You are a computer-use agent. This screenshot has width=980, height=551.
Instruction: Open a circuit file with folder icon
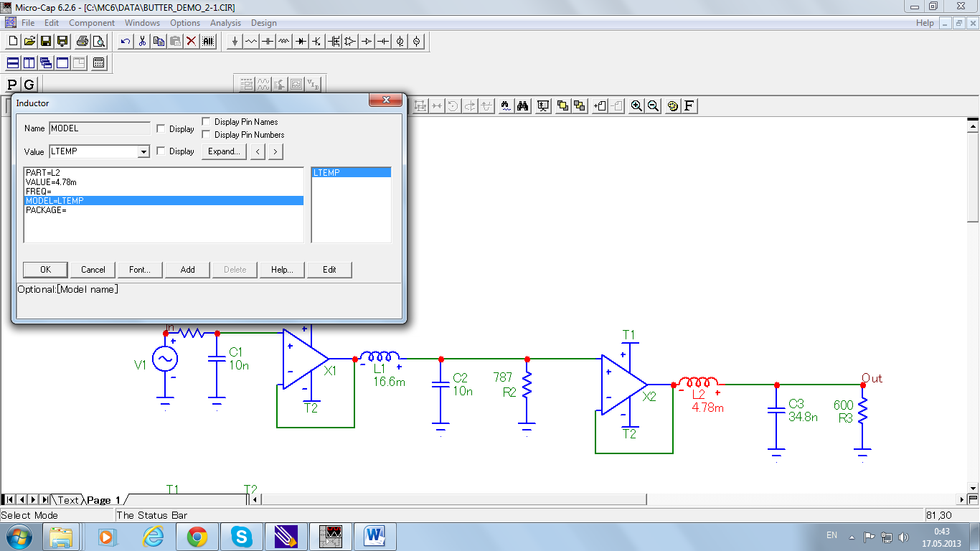(x=29, y=42)
